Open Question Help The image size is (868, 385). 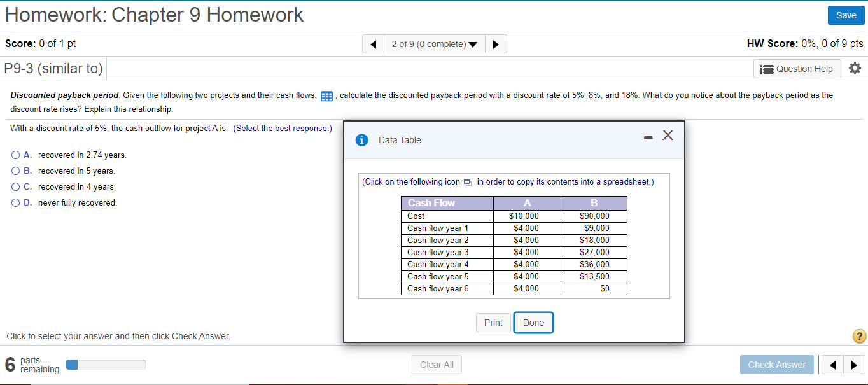(x=797, y=68)
